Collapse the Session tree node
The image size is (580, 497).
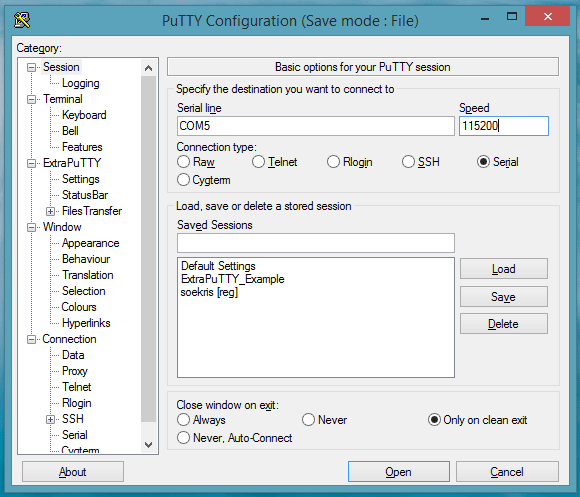(x=31, y=67)
